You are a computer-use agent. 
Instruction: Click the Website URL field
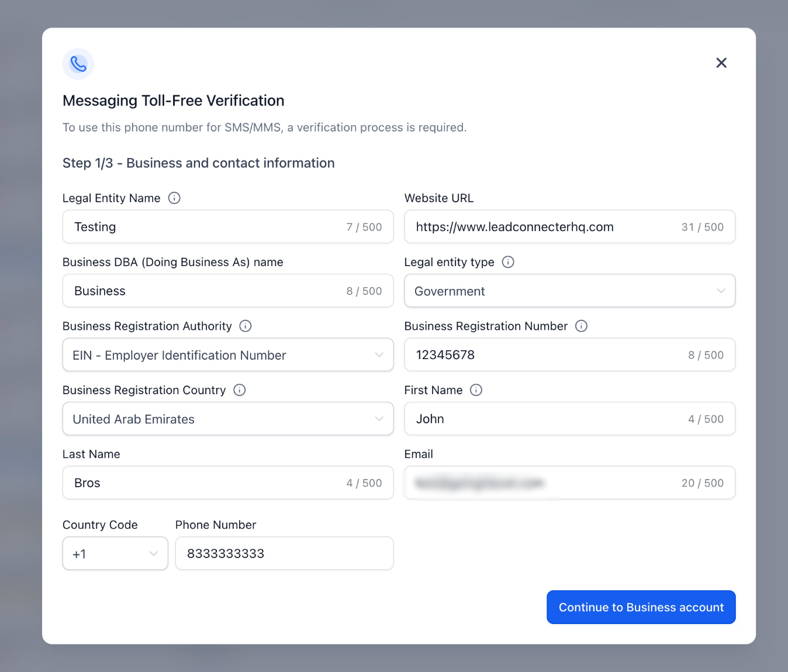pyautogui.click(x=569, y=227)
